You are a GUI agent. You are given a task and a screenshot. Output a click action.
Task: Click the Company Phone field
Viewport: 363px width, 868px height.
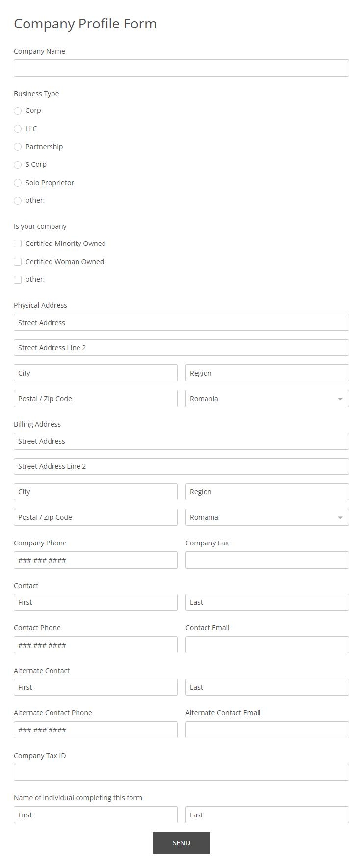(x=95, y=560)
